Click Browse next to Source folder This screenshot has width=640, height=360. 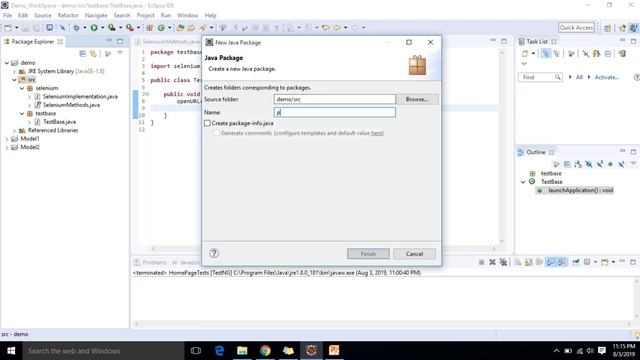(x=417, y=99)
